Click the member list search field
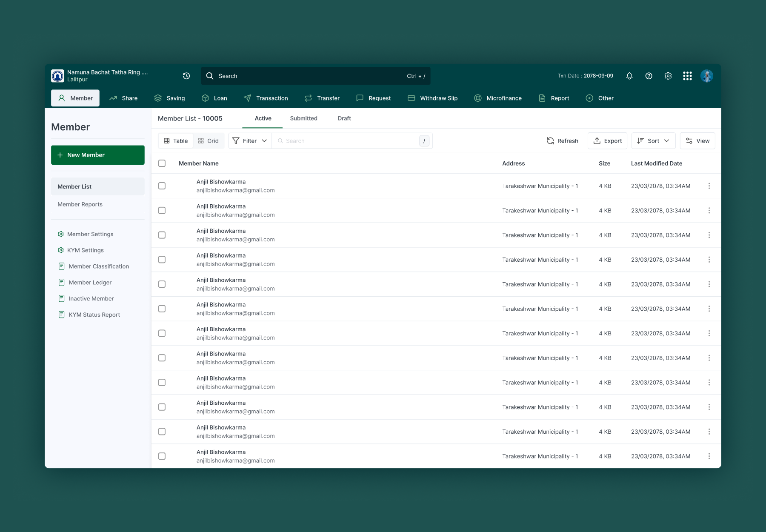766x532 pixels. 352,141
